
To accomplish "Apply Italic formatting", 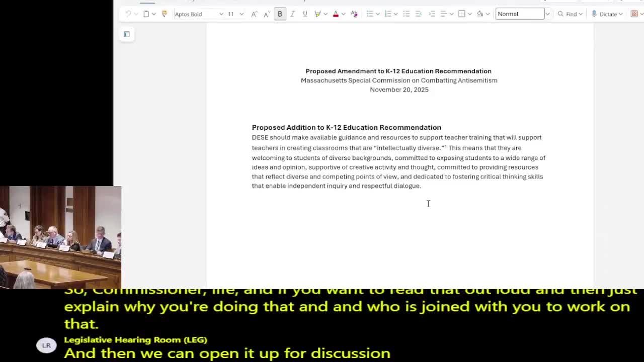I will [292, 14].
